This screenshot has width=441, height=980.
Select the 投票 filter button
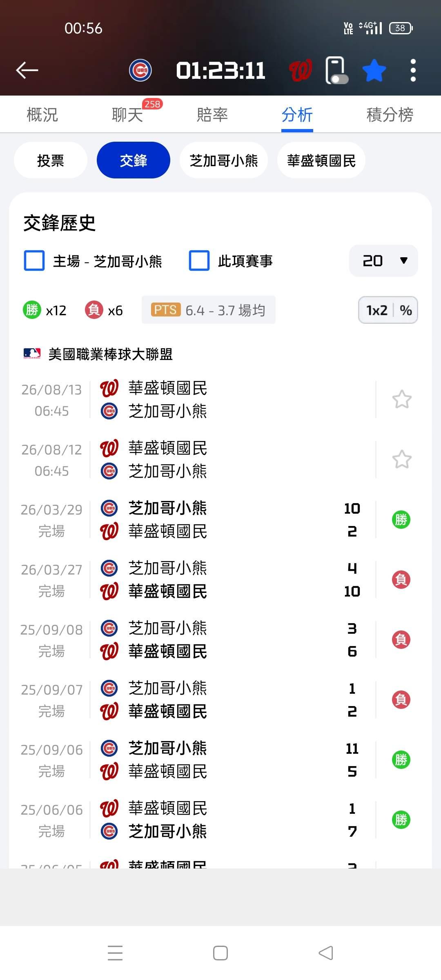point(51,160)
